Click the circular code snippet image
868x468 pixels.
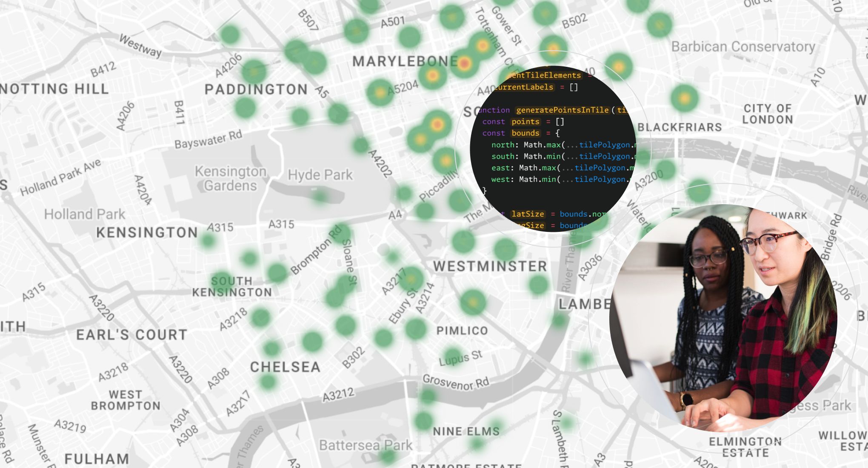(553, 149)
